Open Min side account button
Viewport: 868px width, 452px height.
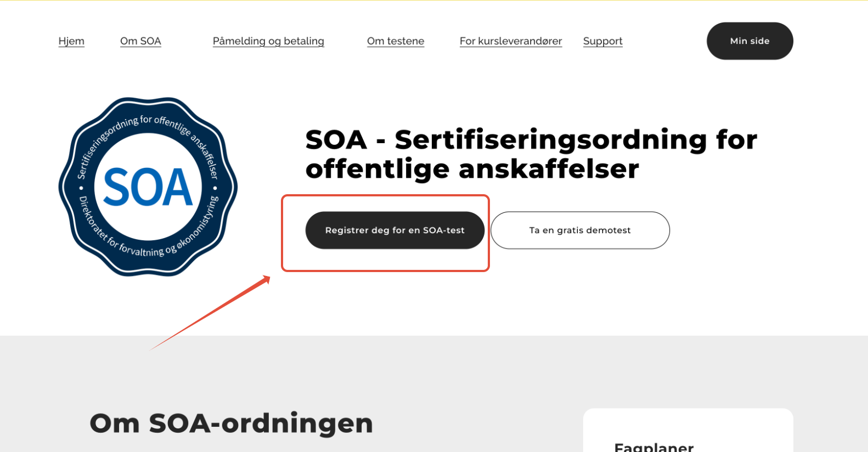(749, 41)
